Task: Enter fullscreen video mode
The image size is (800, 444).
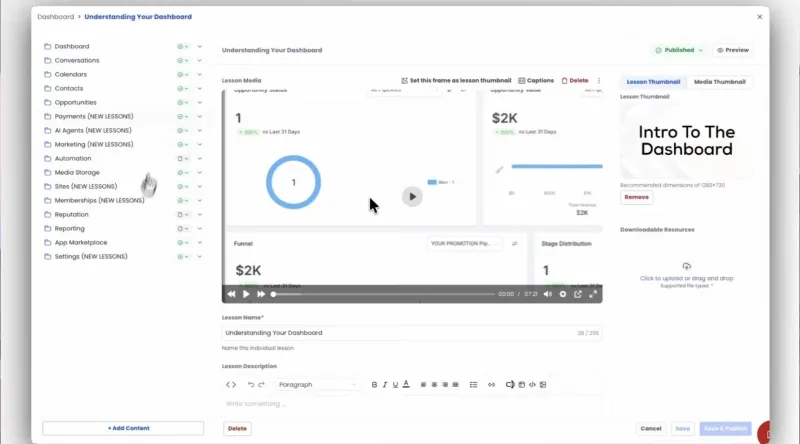Action: coord(593,294)
